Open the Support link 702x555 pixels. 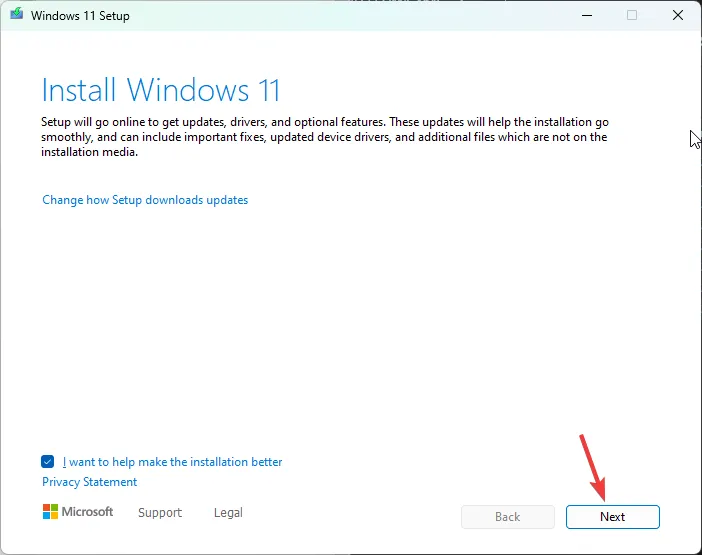[160, 512]
